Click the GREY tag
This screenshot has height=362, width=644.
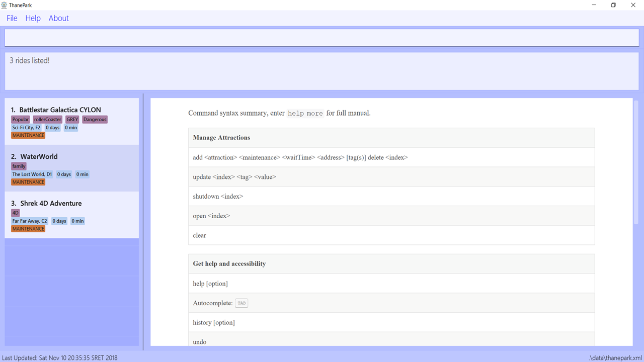[72, 120]
